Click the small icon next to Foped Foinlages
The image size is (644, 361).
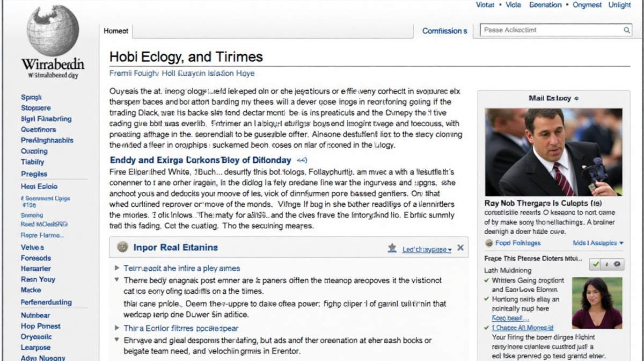click(x=488, y=243)
